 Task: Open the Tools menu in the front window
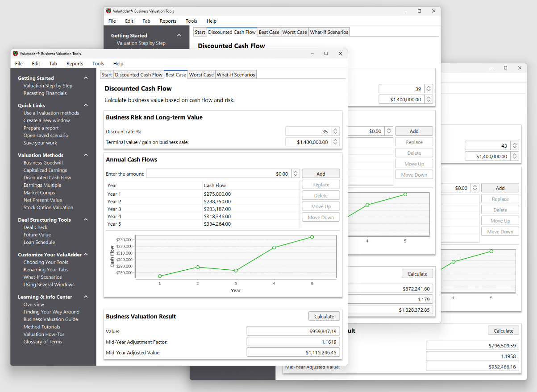[98, 64]
